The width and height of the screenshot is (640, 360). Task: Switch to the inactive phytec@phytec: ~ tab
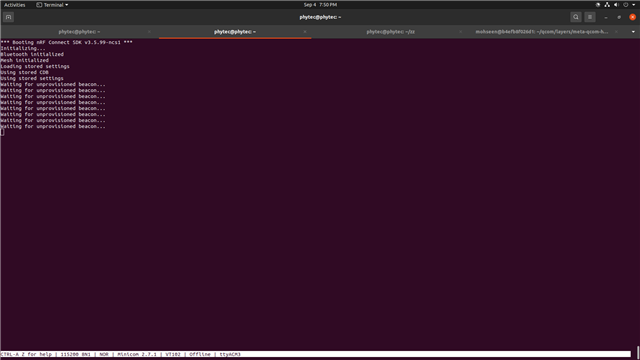pyautogui.click(x=79, y=32)
